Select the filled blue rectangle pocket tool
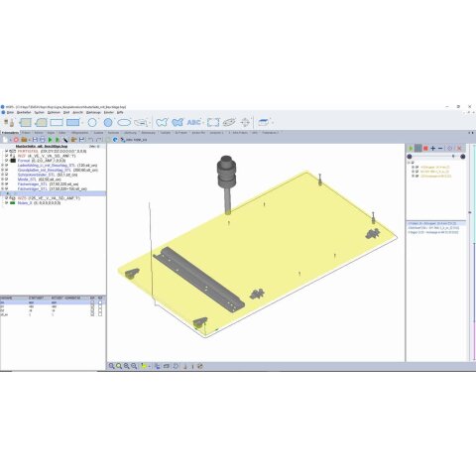The height and width of the screenshot is (476, 476). pyautogui.click(x=73, y=123)
